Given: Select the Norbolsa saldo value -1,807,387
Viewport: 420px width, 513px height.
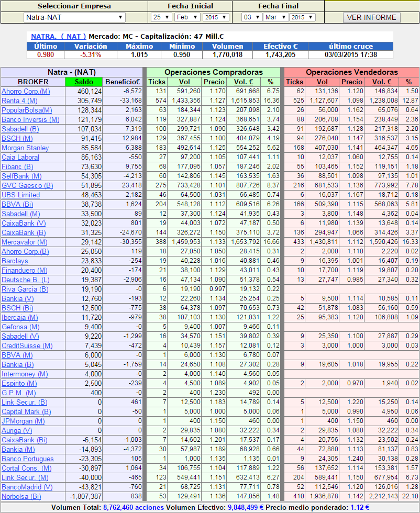Looking at the screenshot, I should coord(85,497).
